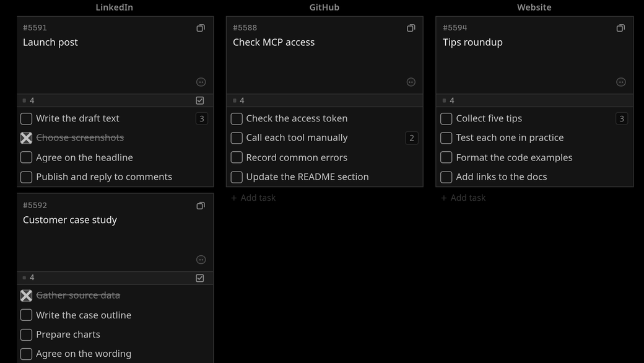Image resolution: width=644 pixels, height=363 pixels.
Task: Click the card ID #5594
Action: [455, 28]
